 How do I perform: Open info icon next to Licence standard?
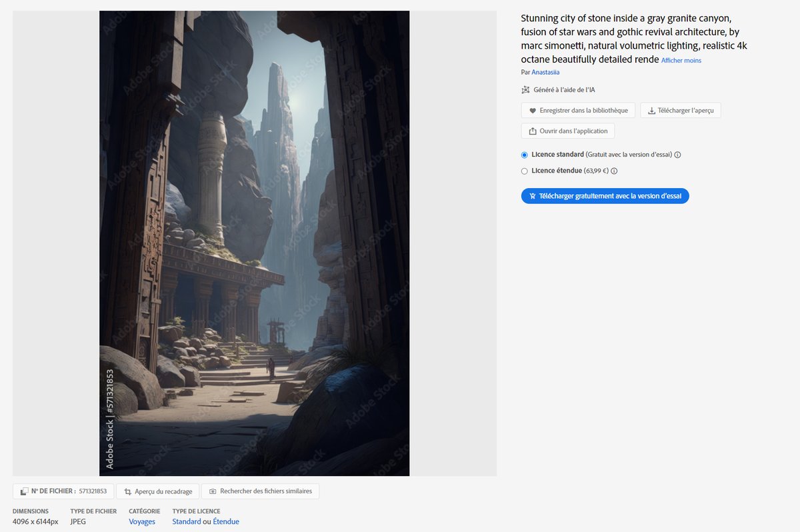tap(677, 155)
